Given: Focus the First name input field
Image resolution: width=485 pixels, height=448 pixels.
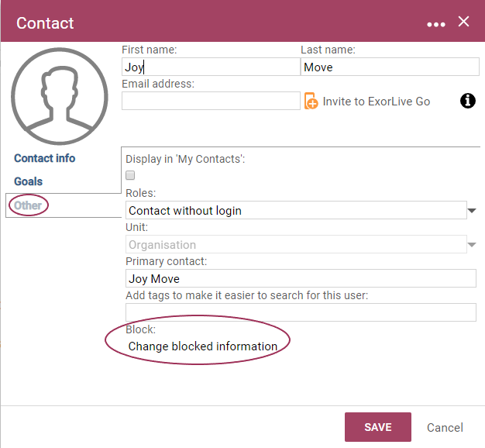Looking at the screenshot, I should tap(211, 67).
